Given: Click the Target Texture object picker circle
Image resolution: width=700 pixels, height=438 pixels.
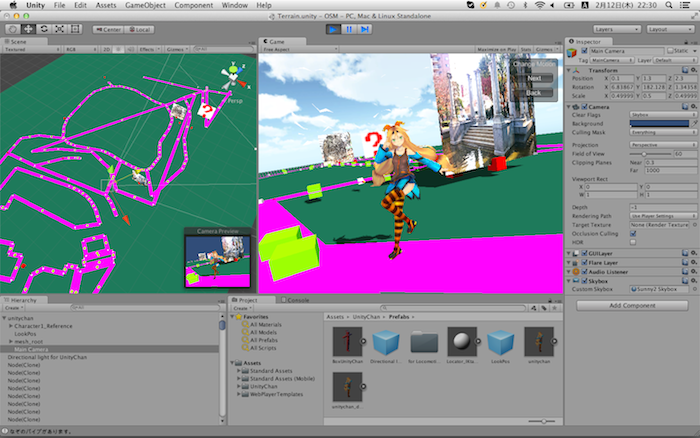Looking at the screenshot, I should click(x=695, y=225).
